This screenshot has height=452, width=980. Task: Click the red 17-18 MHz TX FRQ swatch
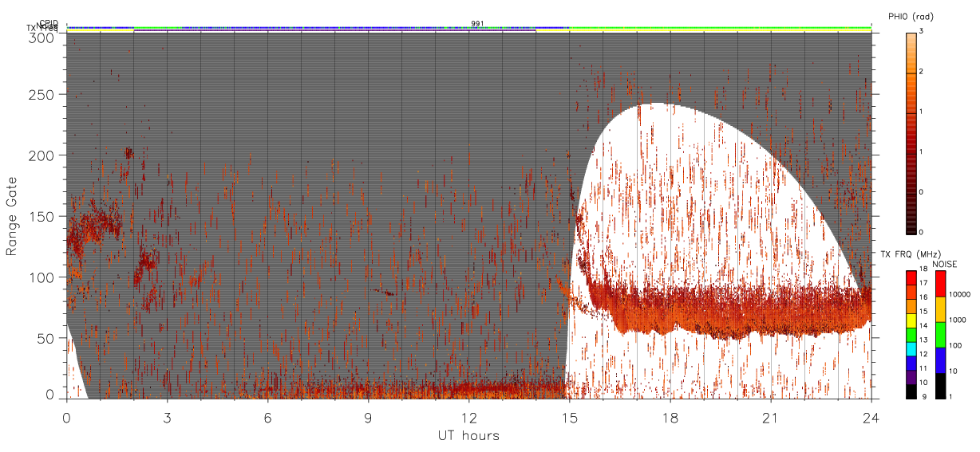click(911, 278)
